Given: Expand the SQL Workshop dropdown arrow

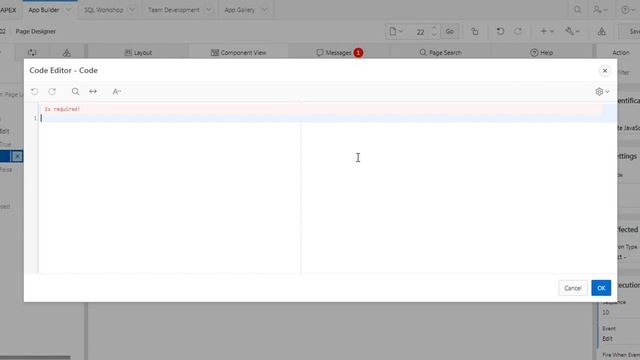Looking at the screenshot, I should point(132,10).
